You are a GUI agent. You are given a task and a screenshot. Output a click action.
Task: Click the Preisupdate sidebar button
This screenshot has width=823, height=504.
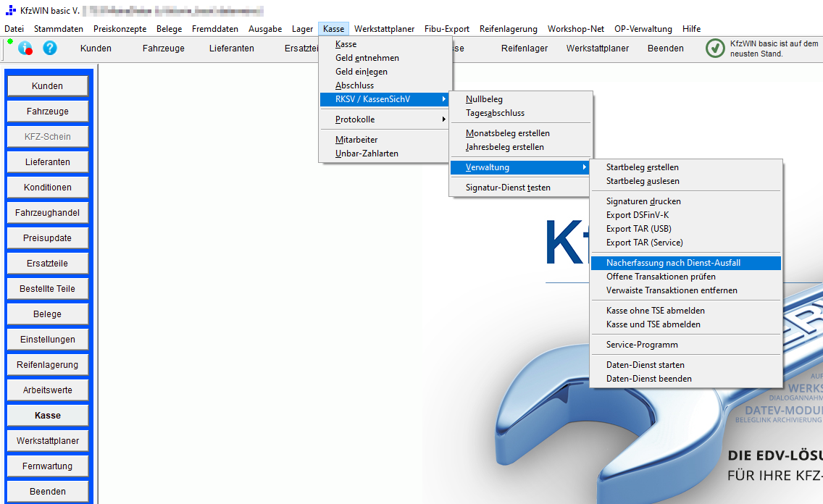tap(47, 238)
